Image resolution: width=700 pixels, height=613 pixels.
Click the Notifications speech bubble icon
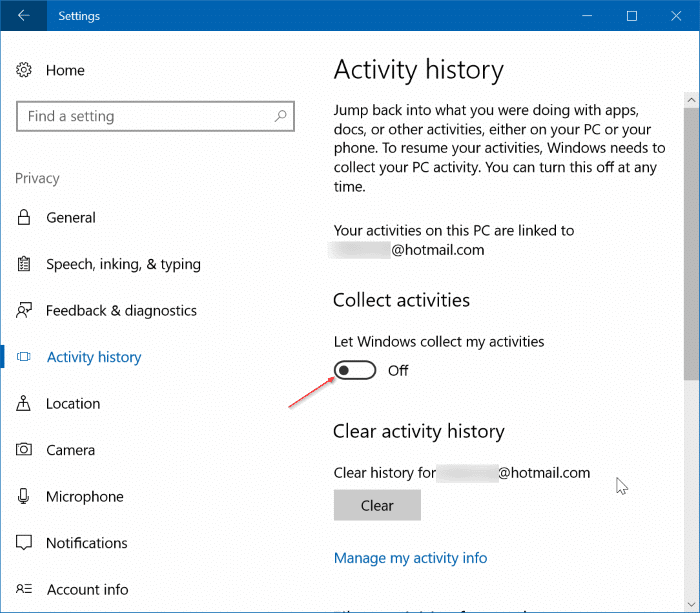pyautogui.click(x=24, y=542)
